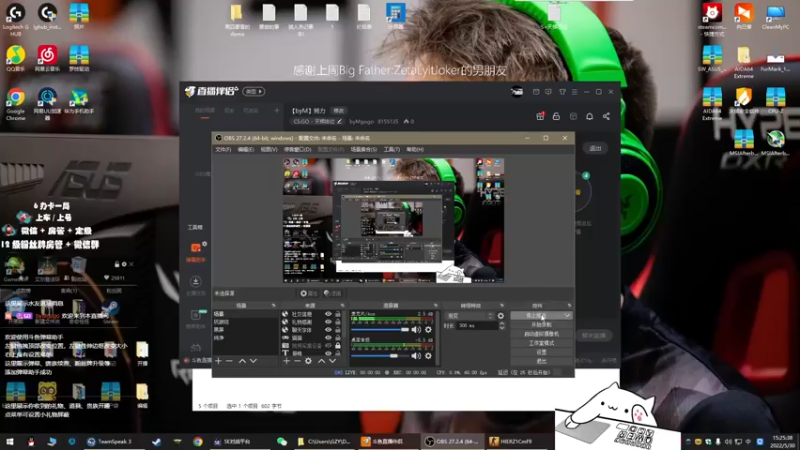
Task: Open the 编辑(E) menu in OBS
Action: pos(245,149)
